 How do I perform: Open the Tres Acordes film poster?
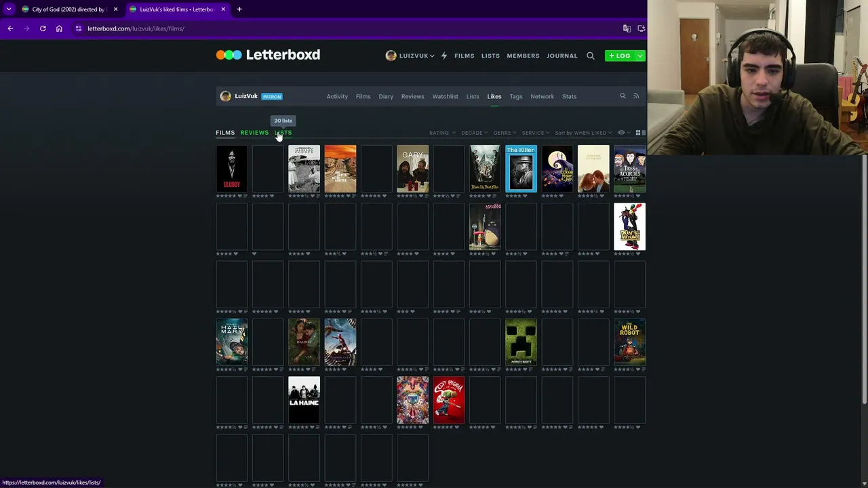pos(629,169)
